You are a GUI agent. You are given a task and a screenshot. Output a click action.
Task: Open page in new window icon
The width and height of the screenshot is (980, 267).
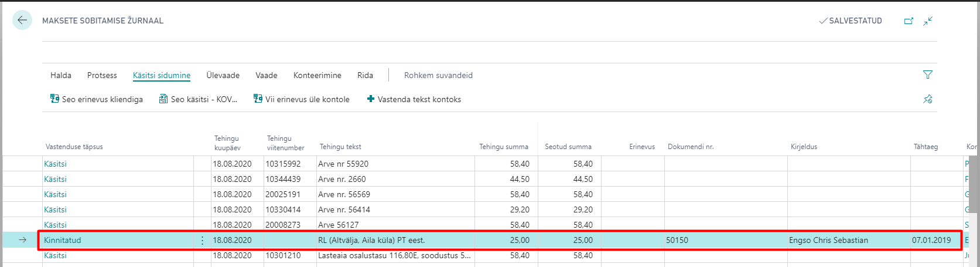[x=909, y=21]
